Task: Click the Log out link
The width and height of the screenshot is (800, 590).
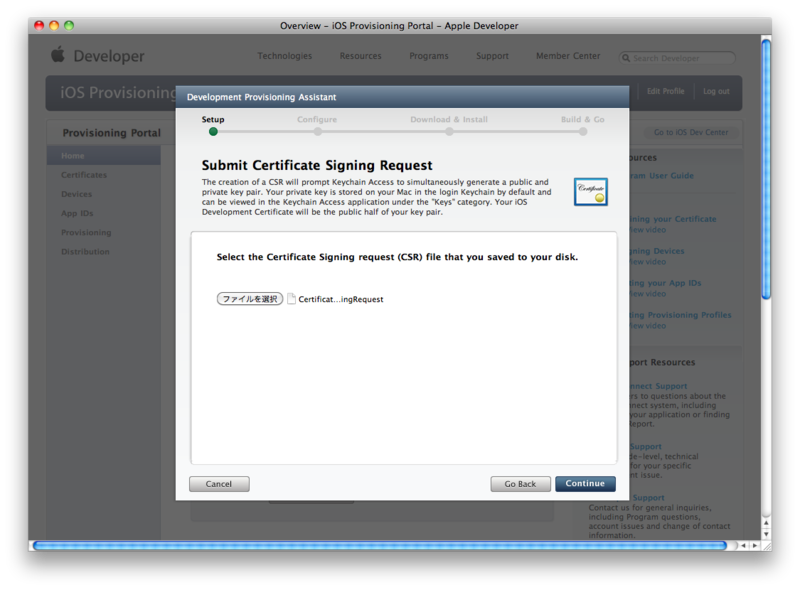Action: coord(716,91)
